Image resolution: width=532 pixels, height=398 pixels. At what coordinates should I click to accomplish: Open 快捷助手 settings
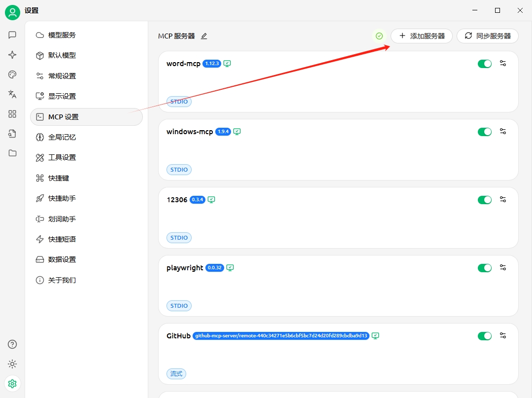(87, 198)
